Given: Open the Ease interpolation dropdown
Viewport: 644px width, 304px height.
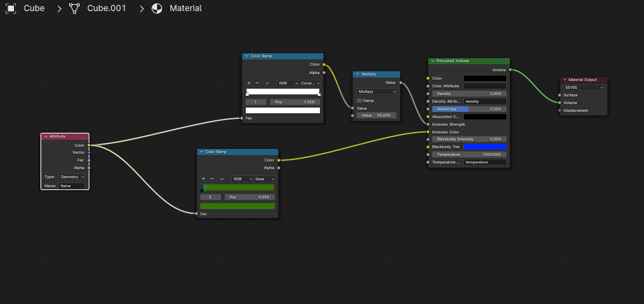Looking at the screenshot, I should click(x=265, y=179).
